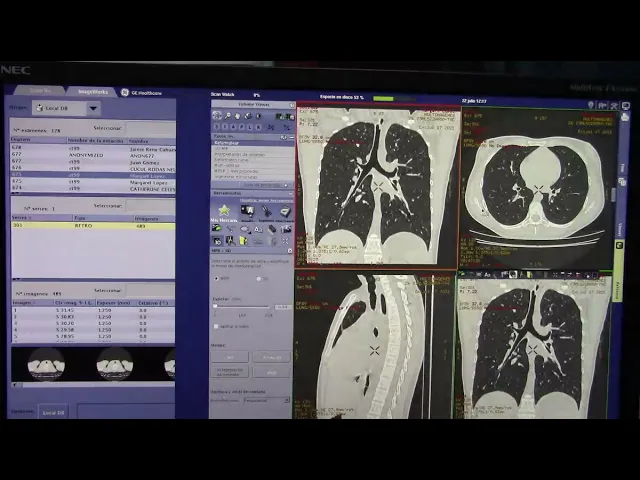Open the Mis Herram star icon
The width and height of the screenshot is (640, 480).
point(224,210)
